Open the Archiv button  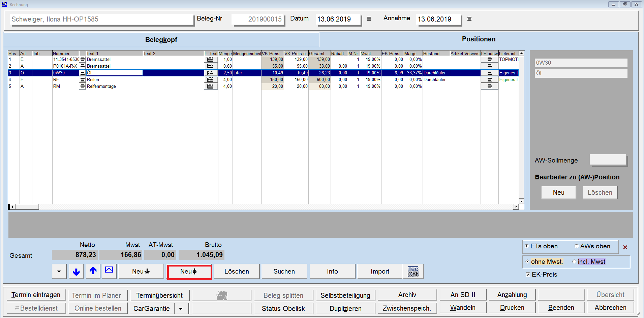[x=407, y=295]
